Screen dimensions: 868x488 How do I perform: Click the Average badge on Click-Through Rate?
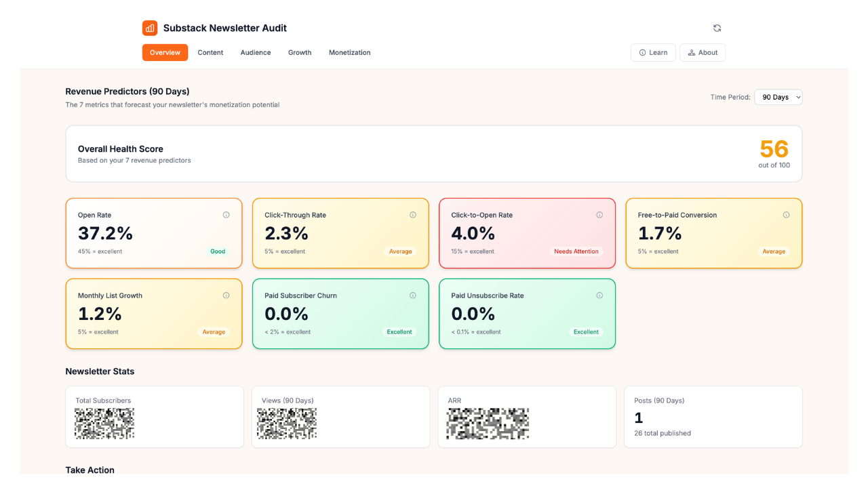pyautogui.click(x=400, y=251)
